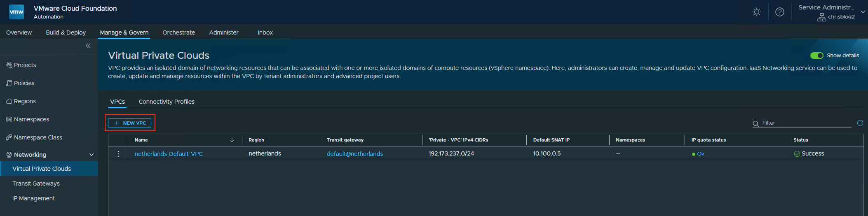Click the Namespace Class sidebar icon
This screenshot has height=216, width=868.
(9, 137)
